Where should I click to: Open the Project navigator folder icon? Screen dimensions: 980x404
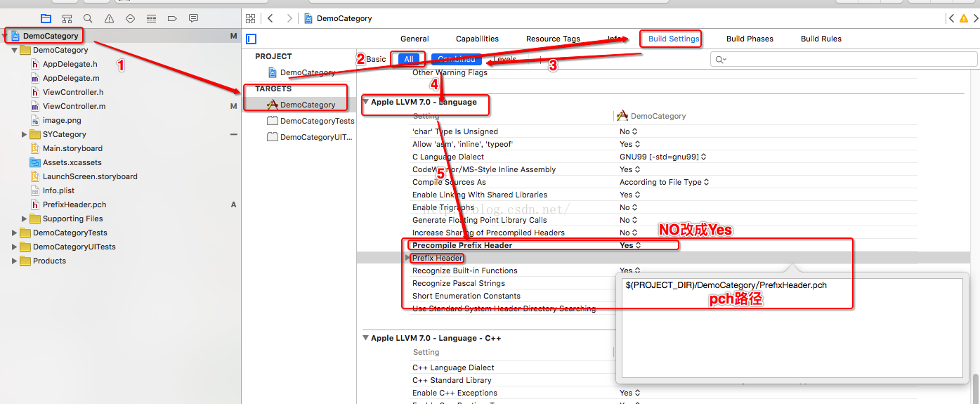pyautogui.click(x=46, y=18)
